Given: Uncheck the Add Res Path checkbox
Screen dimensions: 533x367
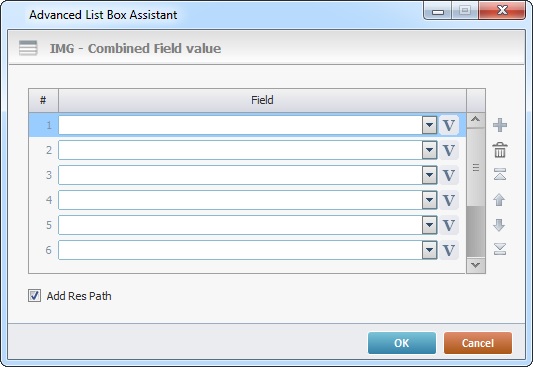Looking at the screenshot, I should point(34,296).
